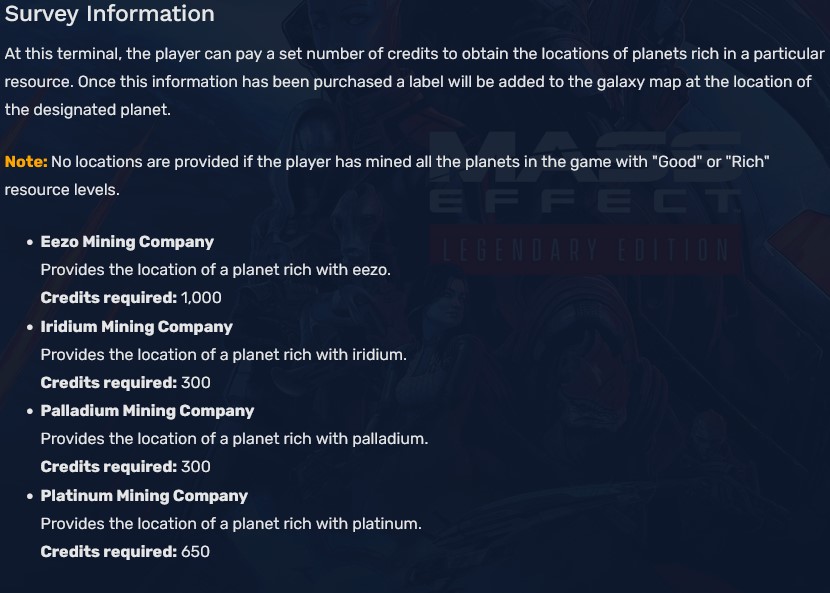
Task: Select the Platinum Mining Company title
Action: 144,496
